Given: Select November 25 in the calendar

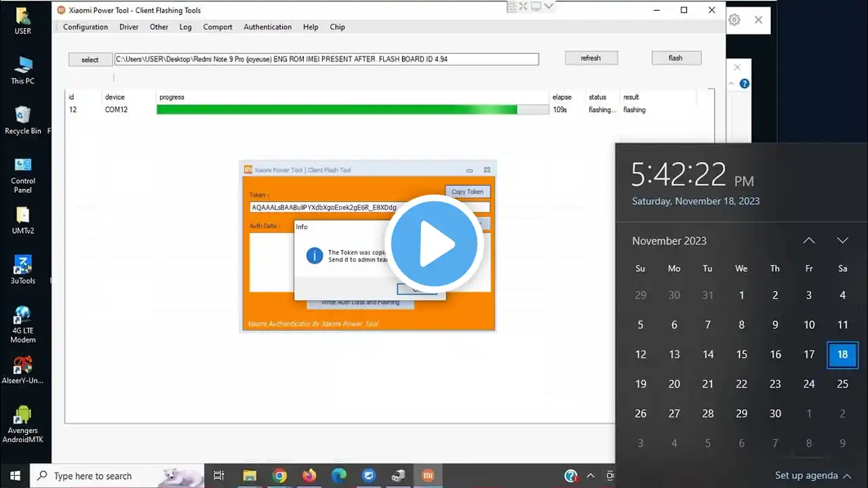Looking at the screenshot, I should 842,384.
